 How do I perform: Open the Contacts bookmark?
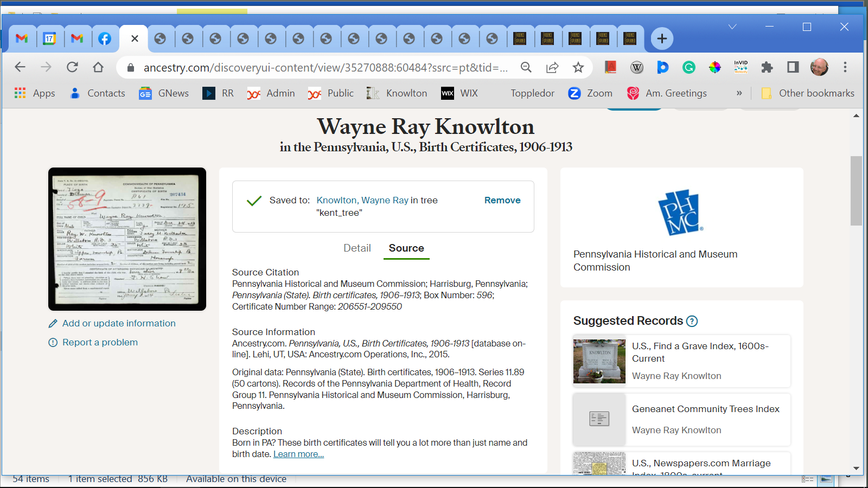pyautogui.click(x=98, y=93)
